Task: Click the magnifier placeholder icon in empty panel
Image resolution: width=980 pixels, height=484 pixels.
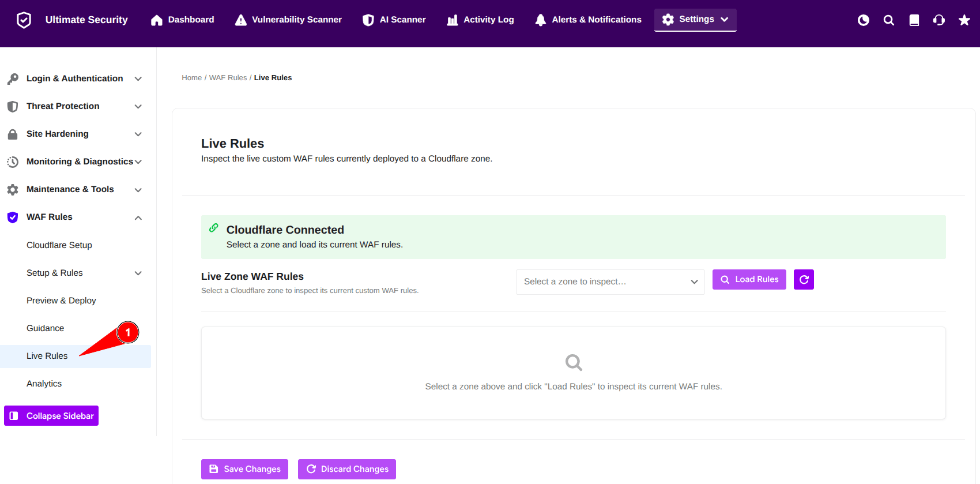Action: coord(574,362)
